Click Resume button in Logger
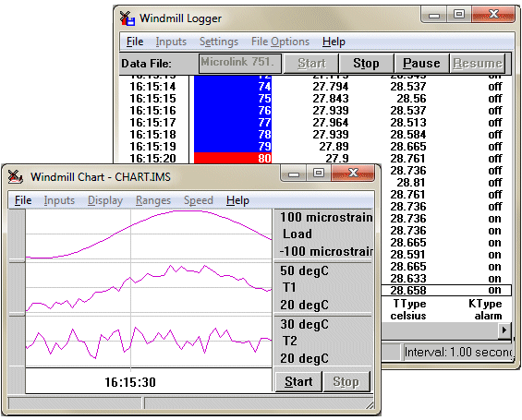Viewport: 522px width, 420px height. tap(477, 63)
